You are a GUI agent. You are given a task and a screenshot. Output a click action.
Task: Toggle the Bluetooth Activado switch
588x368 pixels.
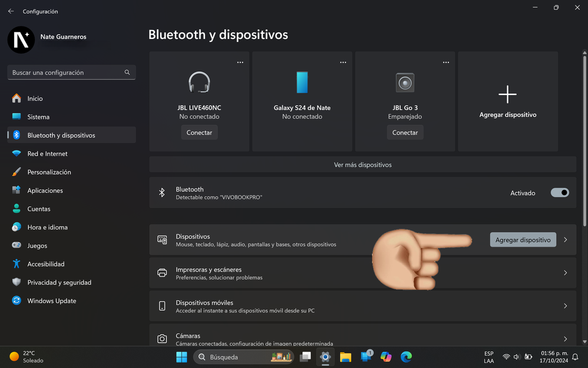[560, 193]
